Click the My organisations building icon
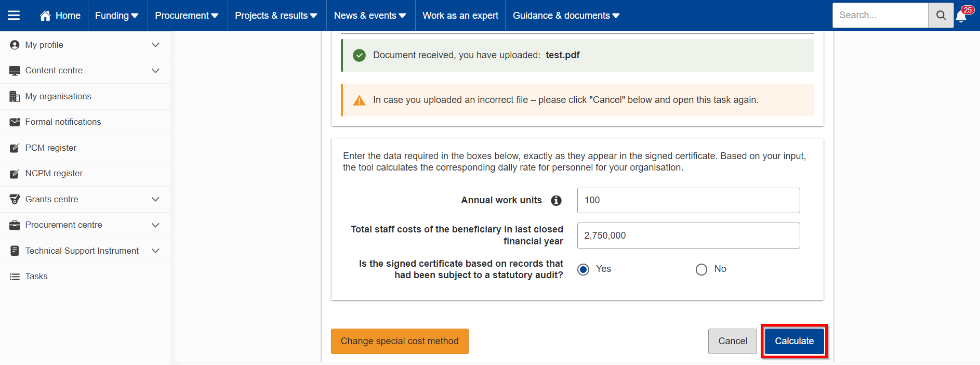 pos(15,96)
